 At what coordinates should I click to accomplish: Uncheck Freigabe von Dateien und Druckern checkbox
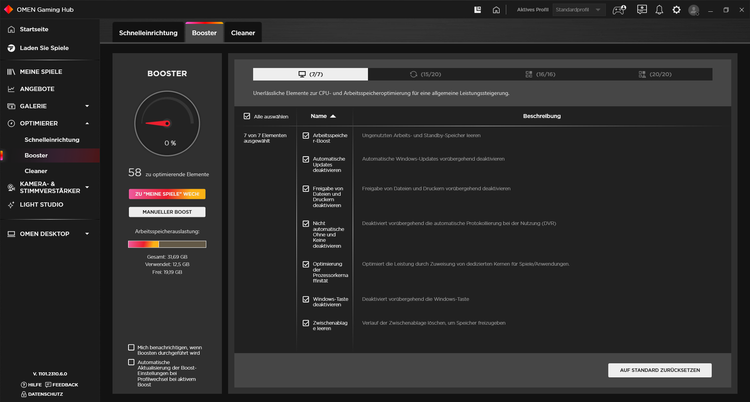[x=306, y=189]
